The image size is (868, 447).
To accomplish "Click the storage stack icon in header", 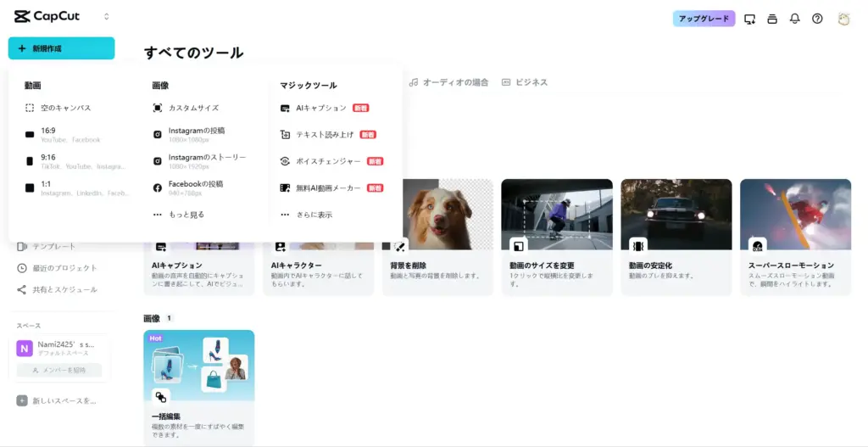I will coord(772,19).
